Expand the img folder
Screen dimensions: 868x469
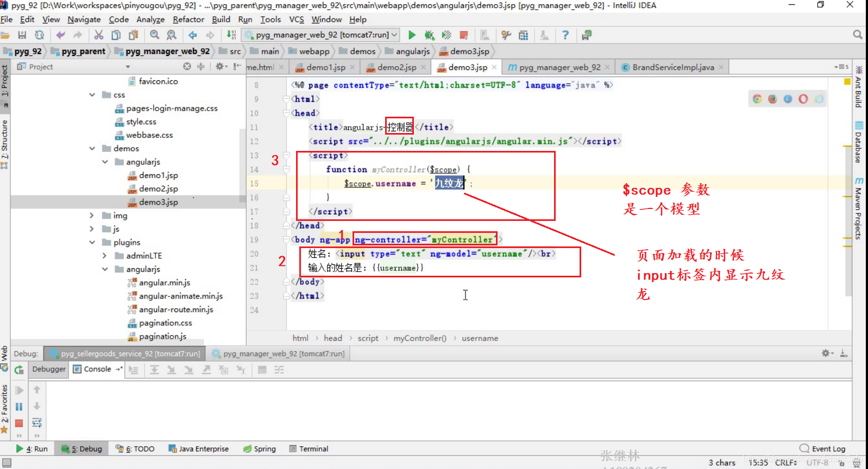[x=92, y=216]
